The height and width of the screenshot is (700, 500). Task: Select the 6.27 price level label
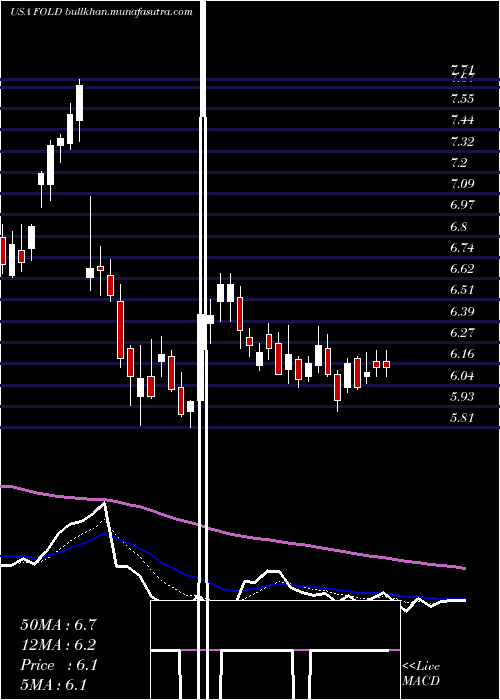(462, 333)
